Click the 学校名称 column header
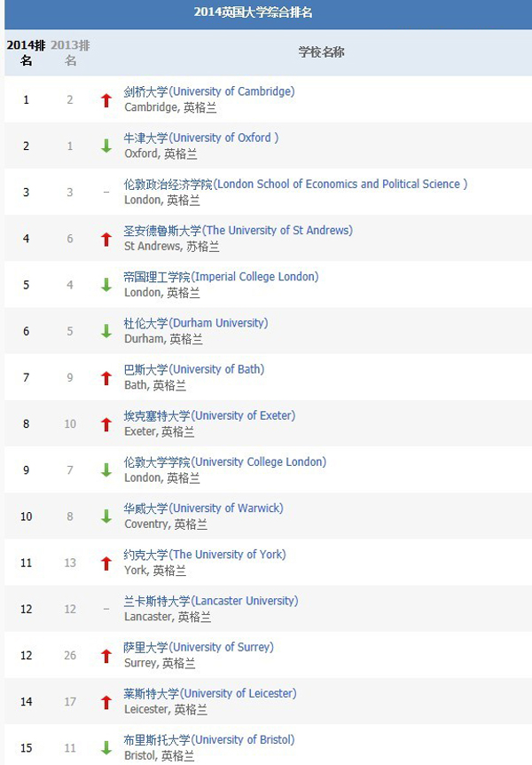Image resolution: width=532 pixels, height=765 pixels. coord(321,52)
